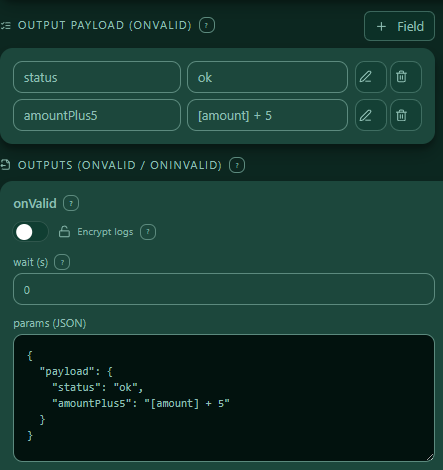
Task: Open help icon next to onValid
Action: pyautogui.click(x=71, y=203)
